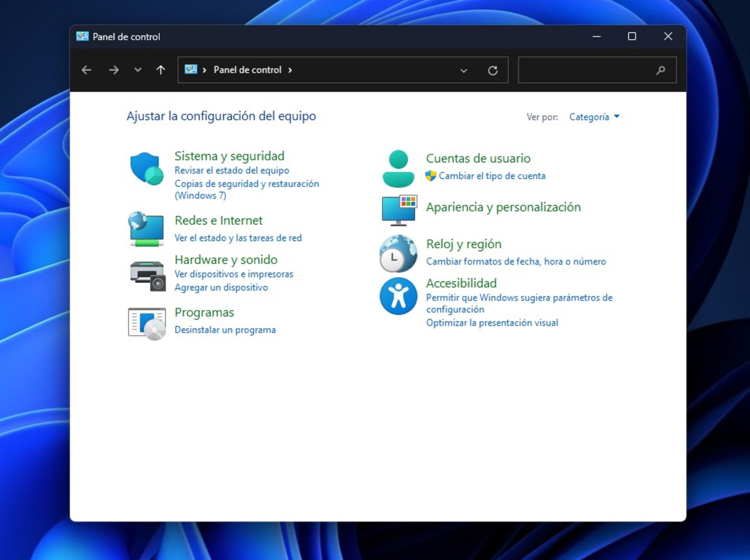Open Hardware y sonido category
The width and height of the screenshot is (750, 560).
click(226, 260)
